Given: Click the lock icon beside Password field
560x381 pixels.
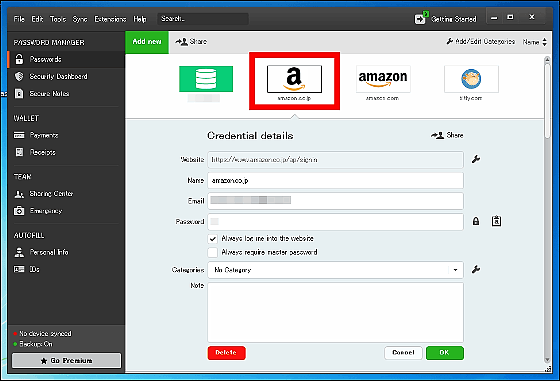Looking at the screenshot, I should (476, 221).
